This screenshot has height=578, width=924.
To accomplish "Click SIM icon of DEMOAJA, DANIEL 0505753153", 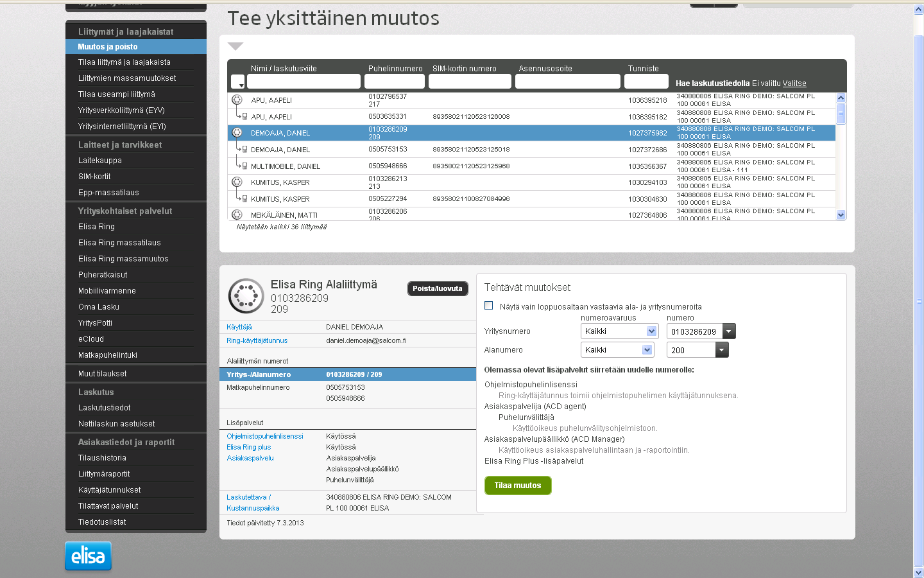I will [x=244, y=149].
